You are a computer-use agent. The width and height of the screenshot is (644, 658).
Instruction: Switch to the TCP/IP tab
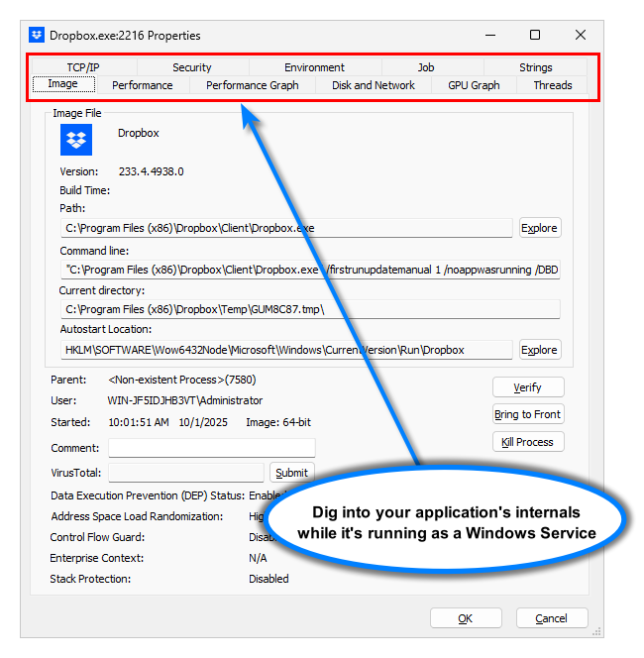coord(83,67)
